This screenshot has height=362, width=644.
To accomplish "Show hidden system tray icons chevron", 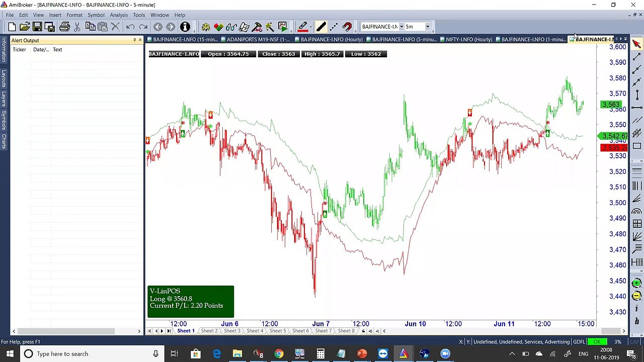I will click(512, 354).
